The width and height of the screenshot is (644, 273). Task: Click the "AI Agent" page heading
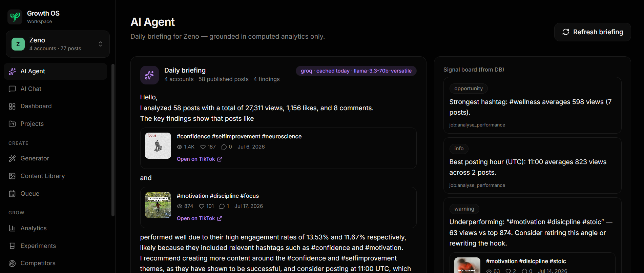153,22
